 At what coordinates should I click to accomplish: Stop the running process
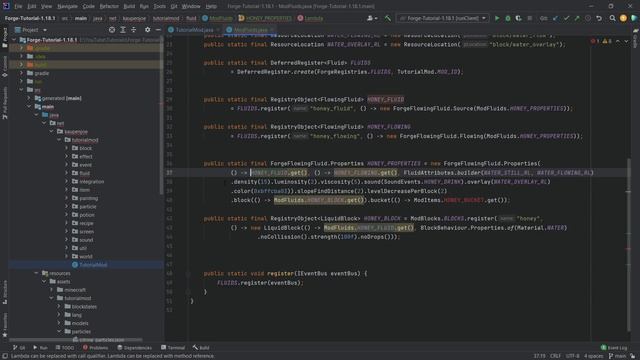529,18
